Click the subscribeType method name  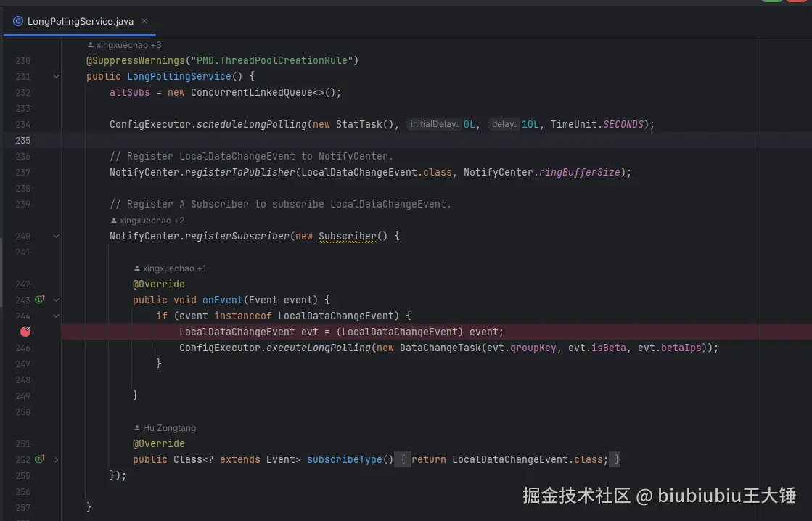click(x=345, y=459)
